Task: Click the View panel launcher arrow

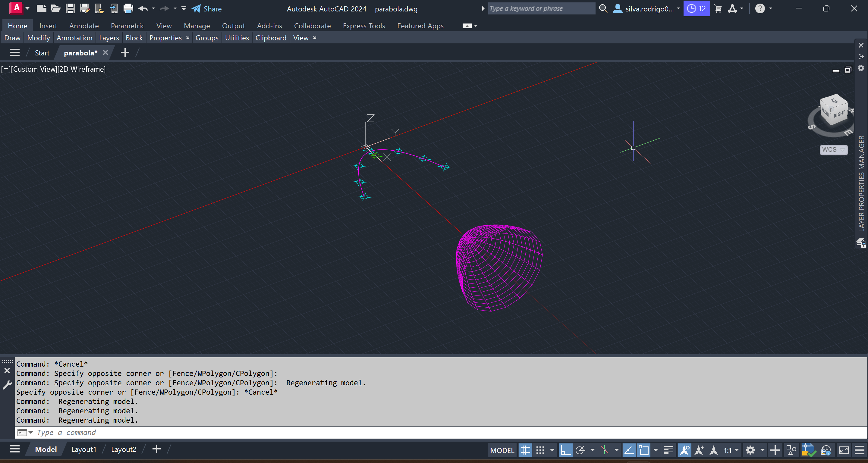Action: click(315, 37)
